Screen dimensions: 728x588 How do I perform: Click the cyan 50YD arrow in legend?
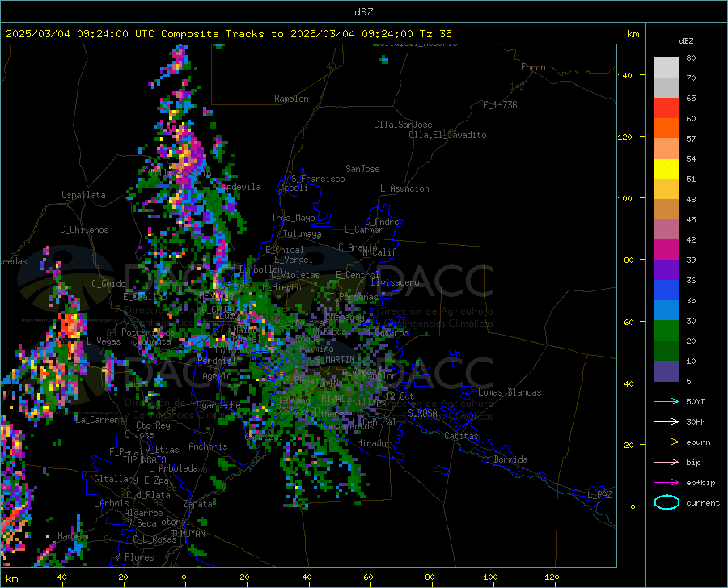[667, 401]
